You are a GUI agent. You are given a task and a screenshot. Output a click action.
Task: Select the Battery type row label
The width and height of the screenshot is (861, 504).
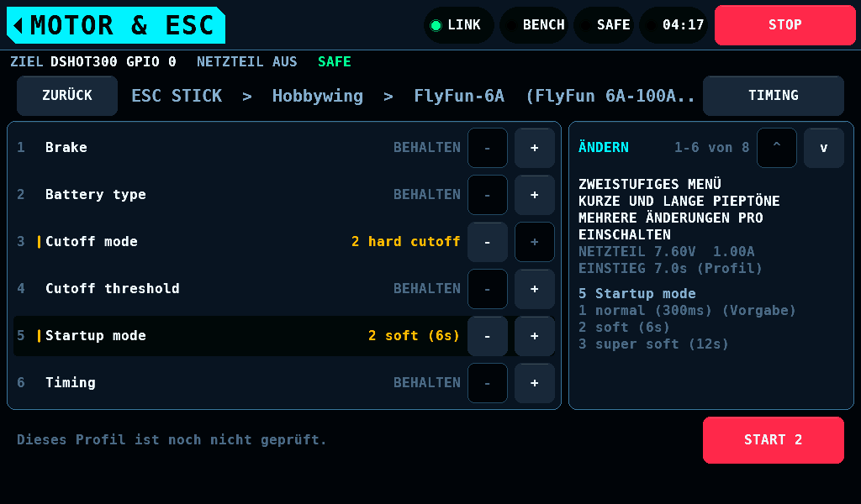96,195
